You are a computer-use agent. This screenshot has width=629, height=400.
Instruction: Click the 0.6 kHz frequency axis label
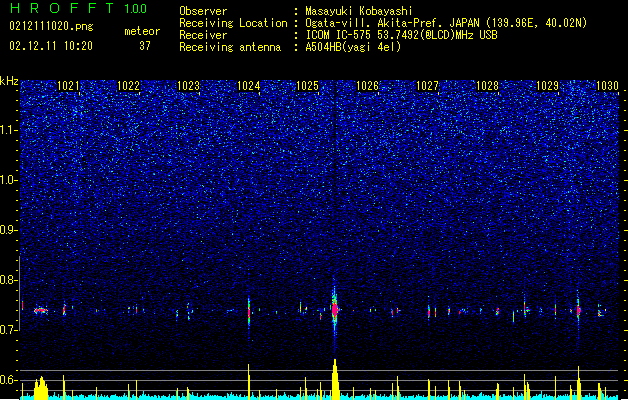[9, 380]
